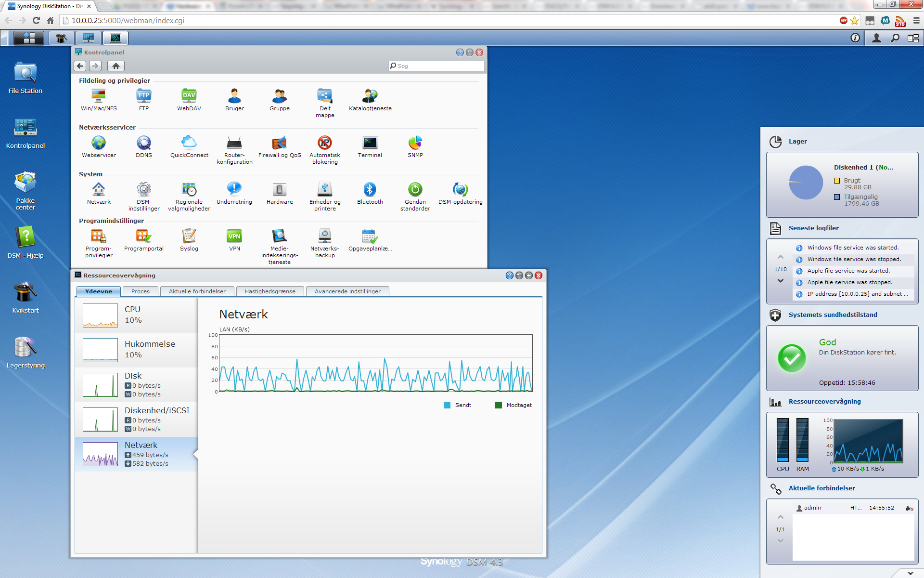Open Routerkonfiguration icon

[234, 149]
